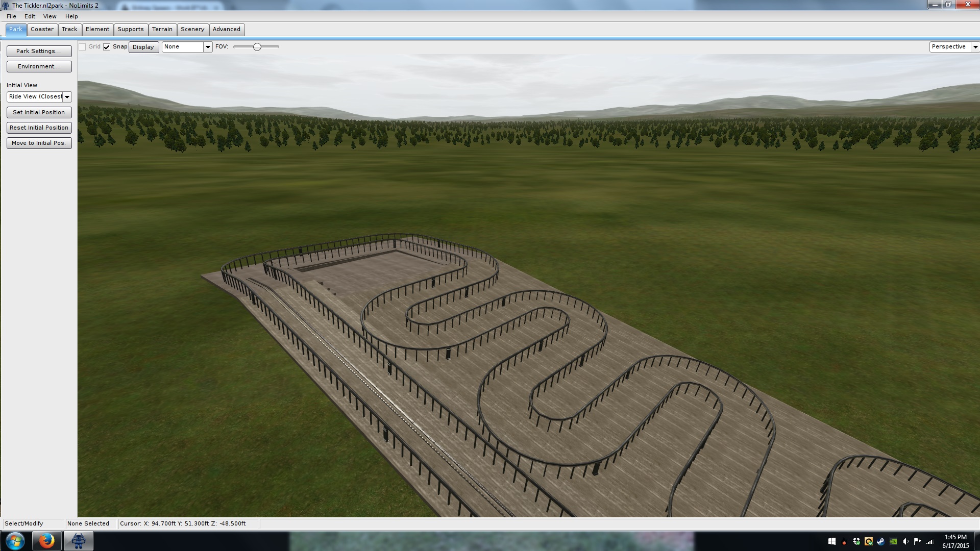This screenshot has width=980, height=551.
Task: Click the NVIDIA tray icon
Action: point(893,541)
